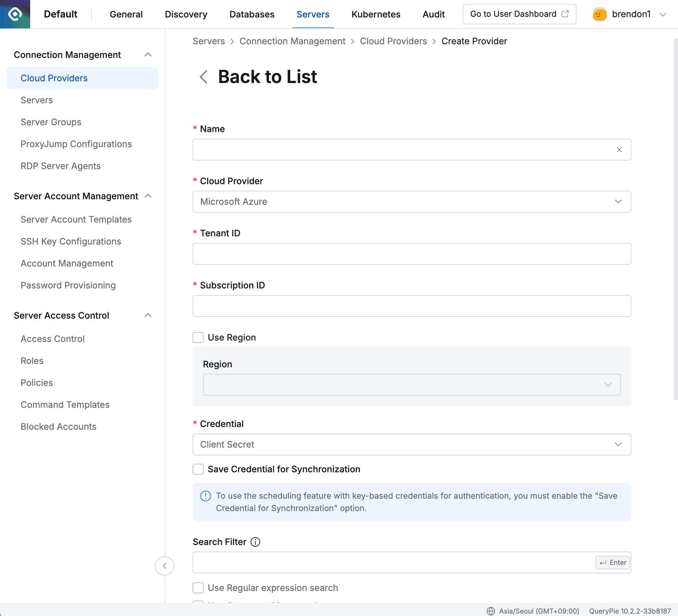This screenshot has height=616, width=678.
Task: Clear the Name field using the X icon
Action: (x=619, y=150)
